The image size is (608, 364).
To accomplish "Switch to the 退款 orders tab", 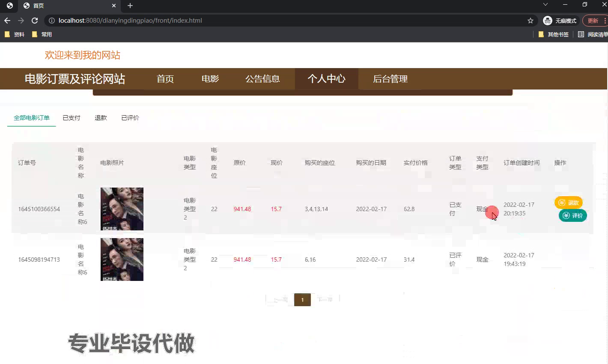I will pos(101,118).
